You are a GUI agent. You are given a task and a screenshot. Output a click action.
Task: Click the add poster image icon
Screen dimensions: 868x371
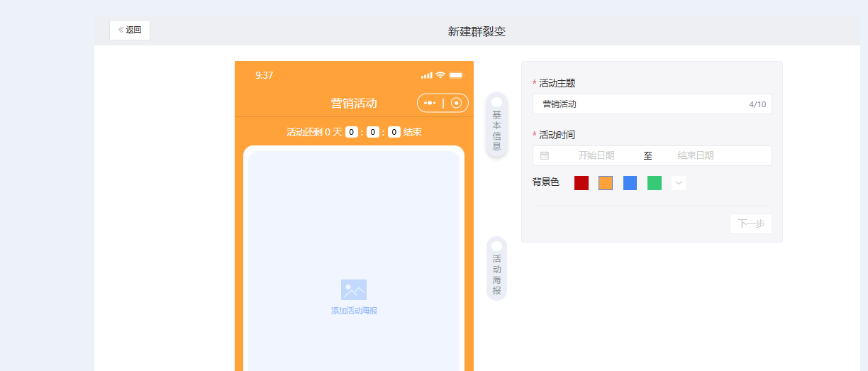pos(354,290)
